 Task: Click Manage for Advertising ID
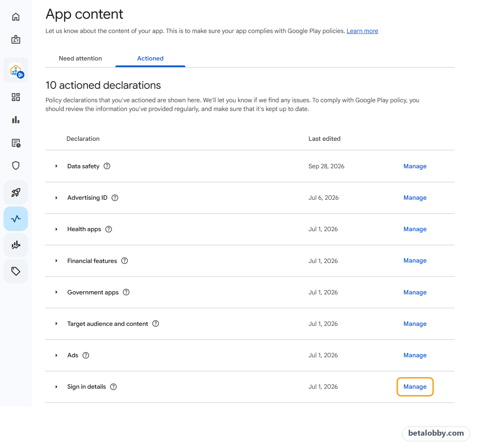coord(415,198)
